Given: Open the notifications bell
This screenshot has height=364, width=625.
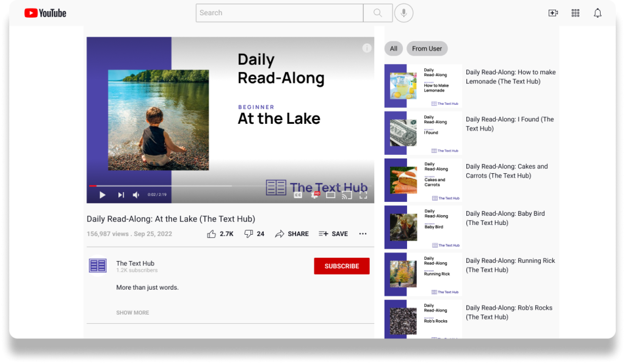Looking at the screenshot, I should [598, 13].
